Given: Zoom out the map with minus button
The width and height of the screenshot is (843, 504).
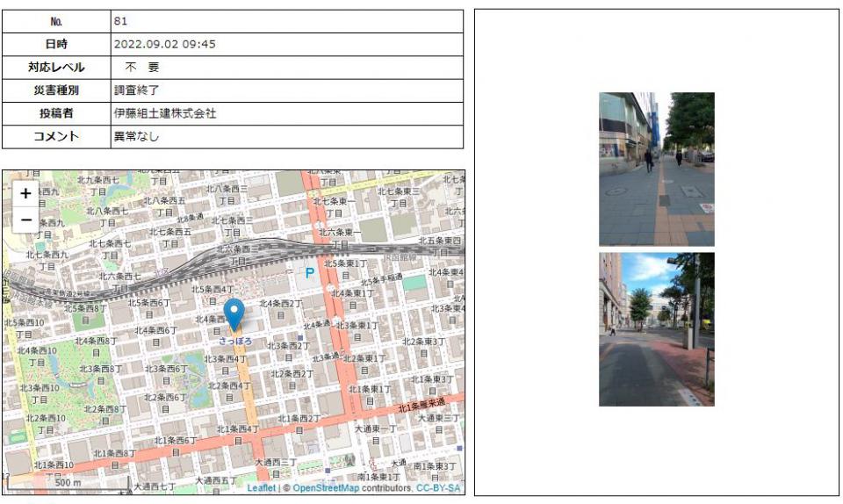Looking at the screenshot, I should (25, 219).
